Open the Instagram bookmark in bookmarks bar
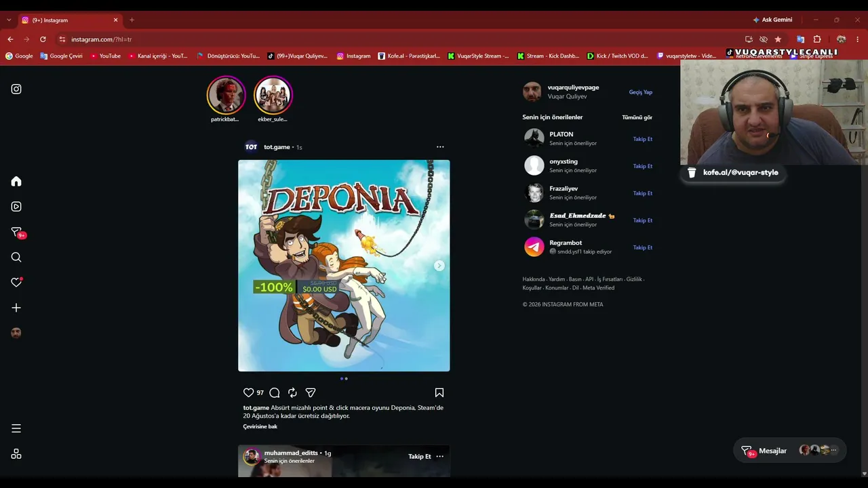The width and height of the screenshot is (868, 488). tap(354, 56)
